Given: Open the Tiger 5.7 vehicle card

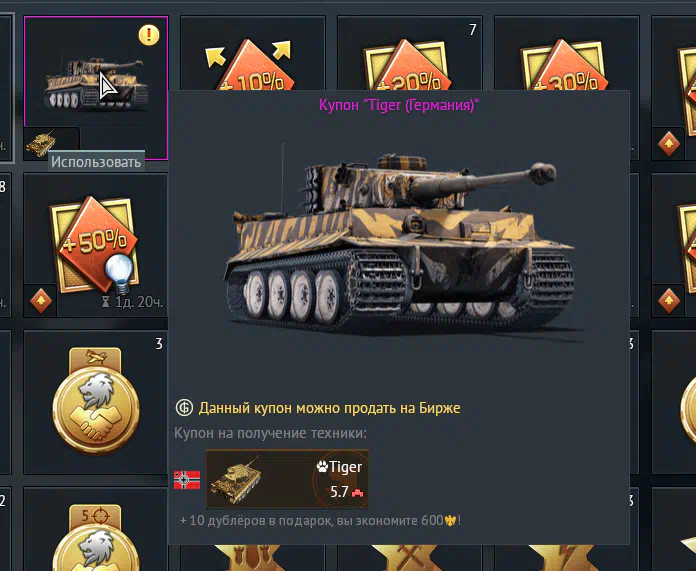Looking at the screenshot, I should (x=287, y=479).
